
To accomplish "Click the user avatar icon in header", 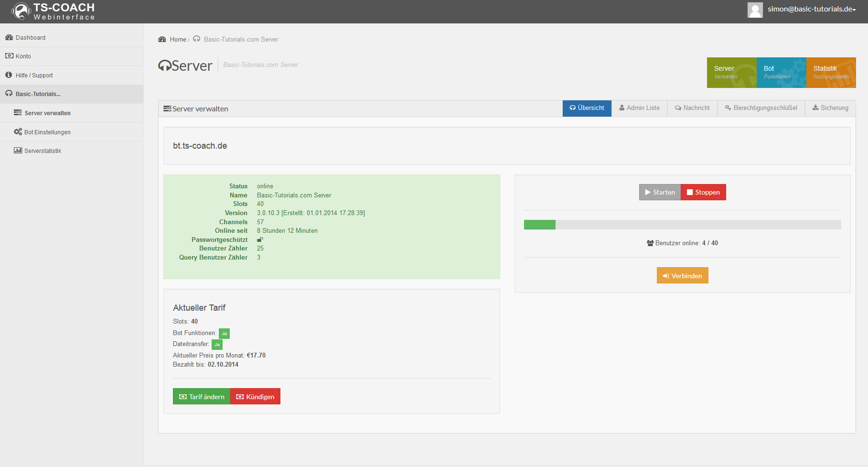I will pyautogui.click(x=755, y=10).
